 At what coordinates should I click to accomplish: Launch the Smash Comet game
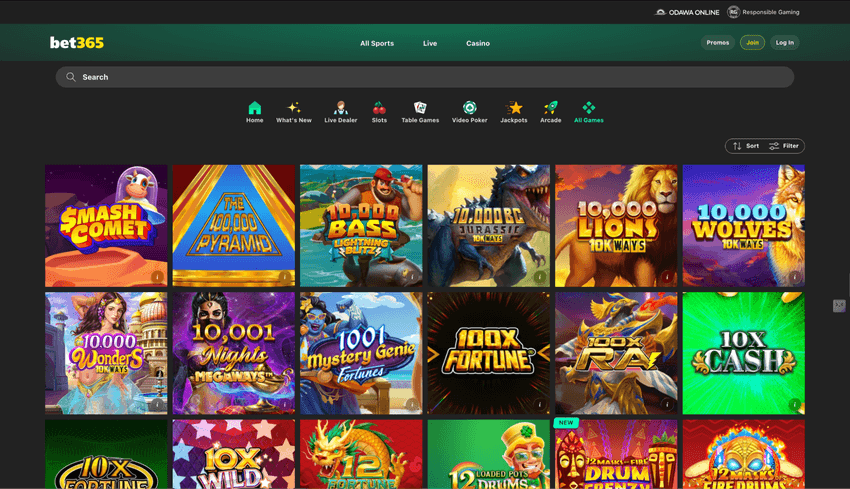point(106,226)
